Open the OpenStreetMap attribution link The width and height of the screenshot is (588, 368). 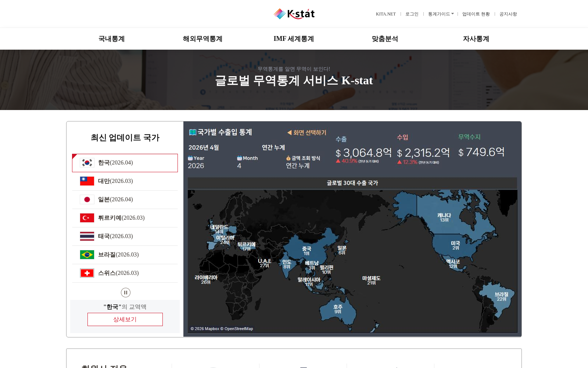point(237,329)
